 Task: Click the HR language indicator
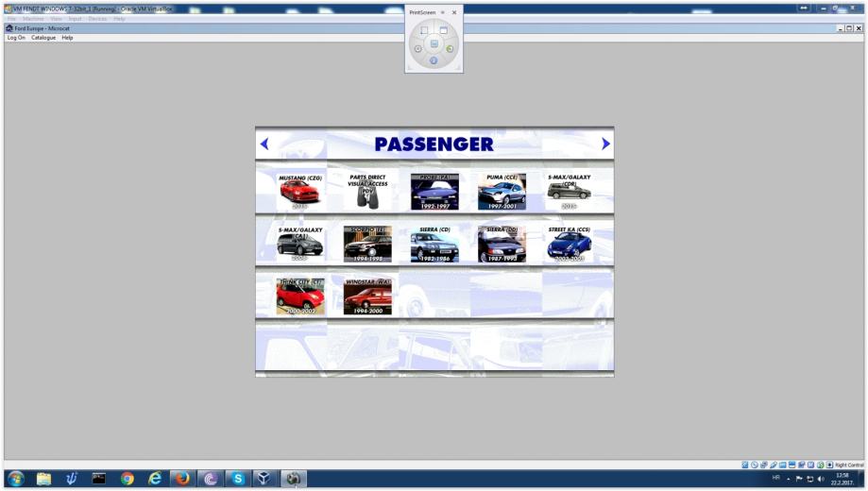pos(775,478)
